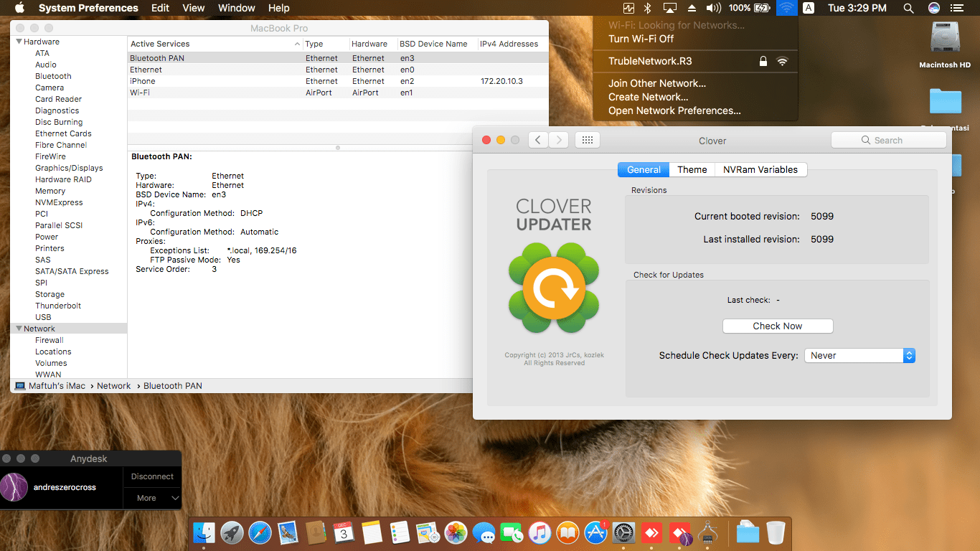
Task: Click Maftuh's iMac in the path bar
Action: [x=50, y=386]
